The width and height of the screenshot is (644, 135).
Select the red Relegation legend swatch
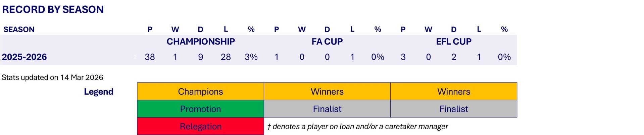(x=200, y=126)
